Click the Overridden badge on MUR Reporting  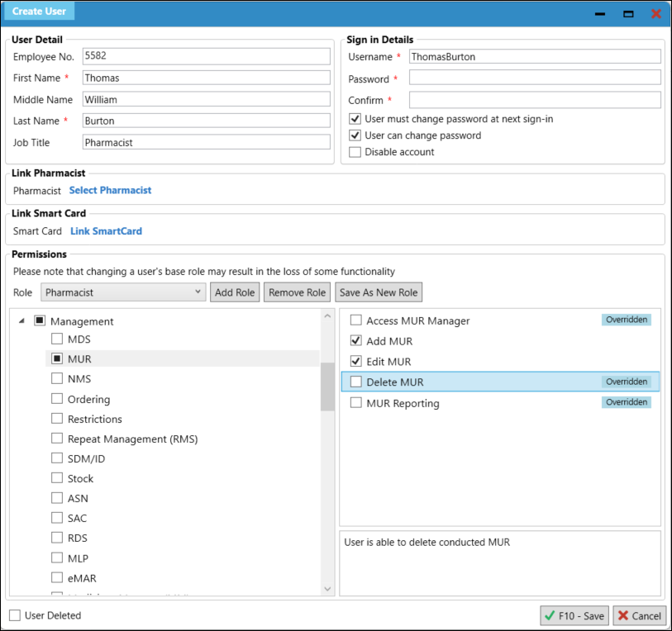point(627,402)
